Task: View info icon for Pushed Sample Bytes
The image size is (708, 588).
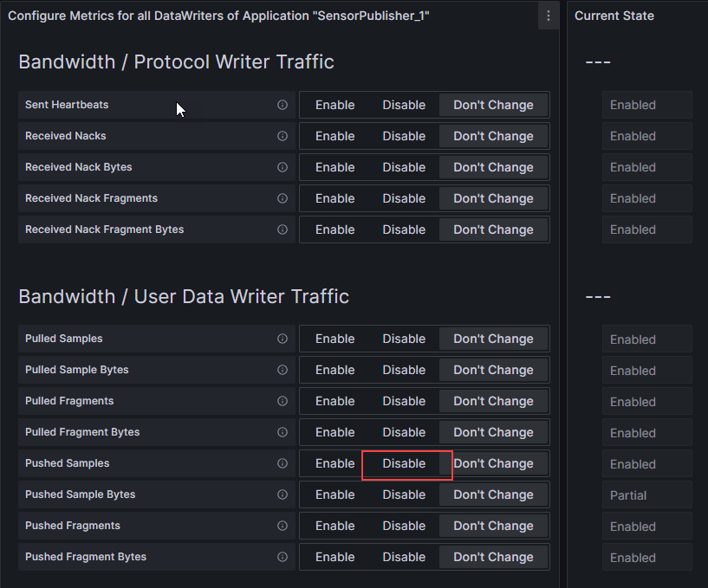Action: 282,494
